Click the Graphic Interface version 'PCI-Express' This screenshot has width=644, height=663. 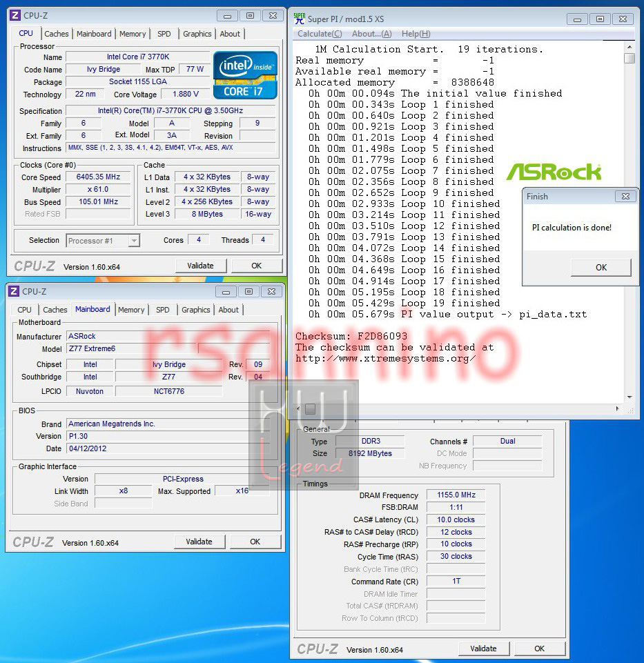point(182,479)
